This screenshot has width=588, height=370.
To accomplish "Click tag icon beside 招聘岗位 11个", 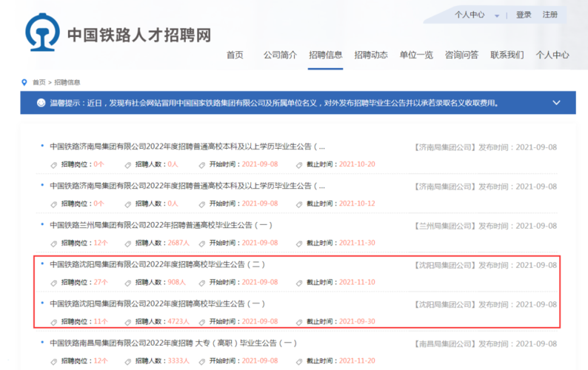I will [53, 323].
